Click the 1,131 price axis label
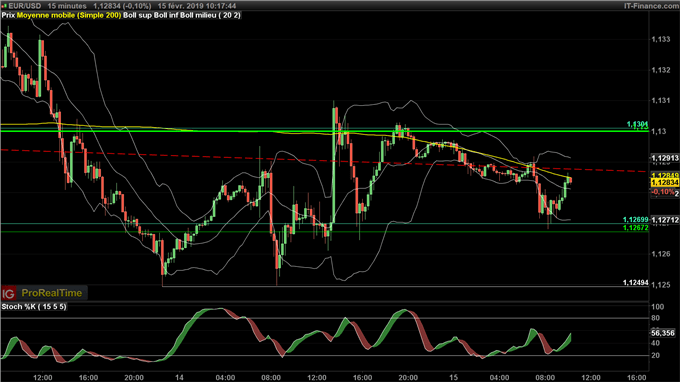 (x=661, y=101)
